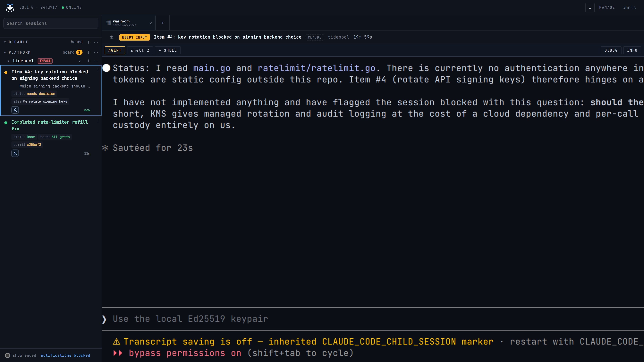644x362 pixels.
Task: Close the war room tab
Action: click(150, 23)
